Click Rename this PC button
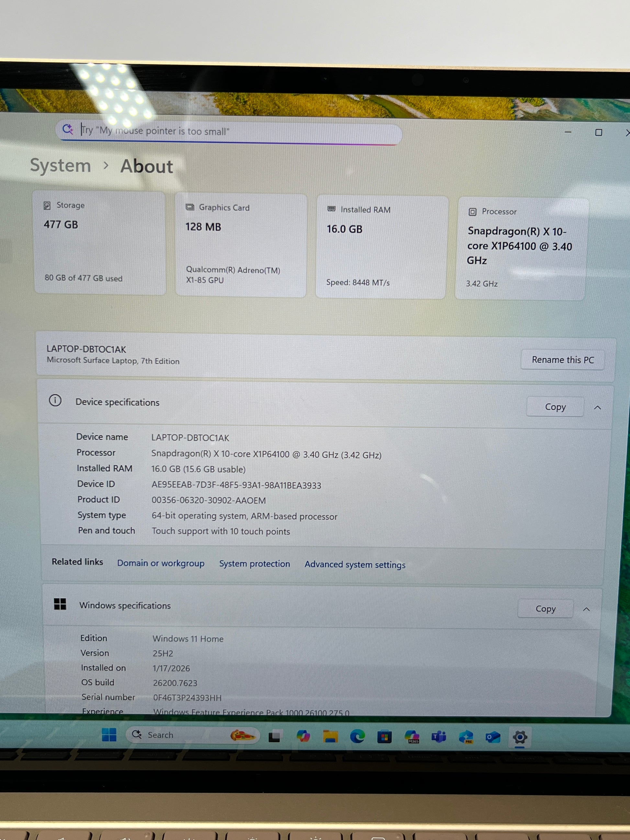This screenshot has width=630, height=840. [562, 360]
